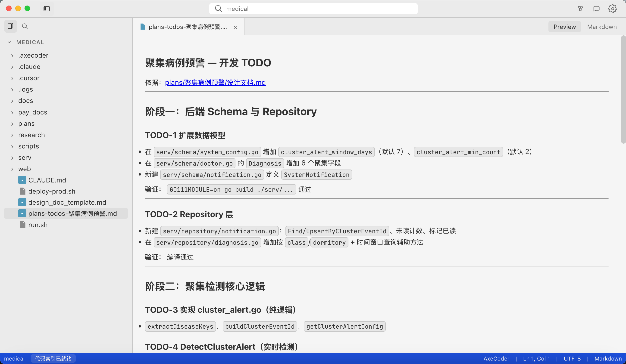Click Markdown language mode in status bar
This screenshot has width=626, height=364.
coord(608,358)
